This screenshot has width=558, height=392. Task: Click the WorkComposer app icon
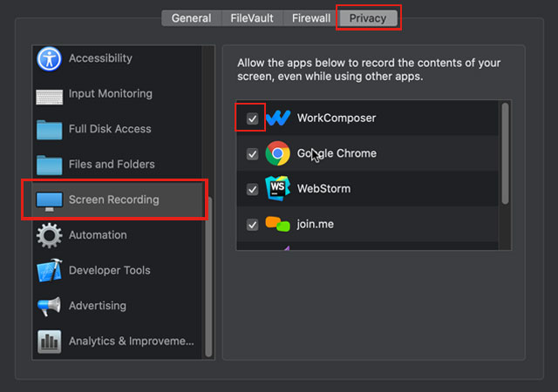click(278, 118)
